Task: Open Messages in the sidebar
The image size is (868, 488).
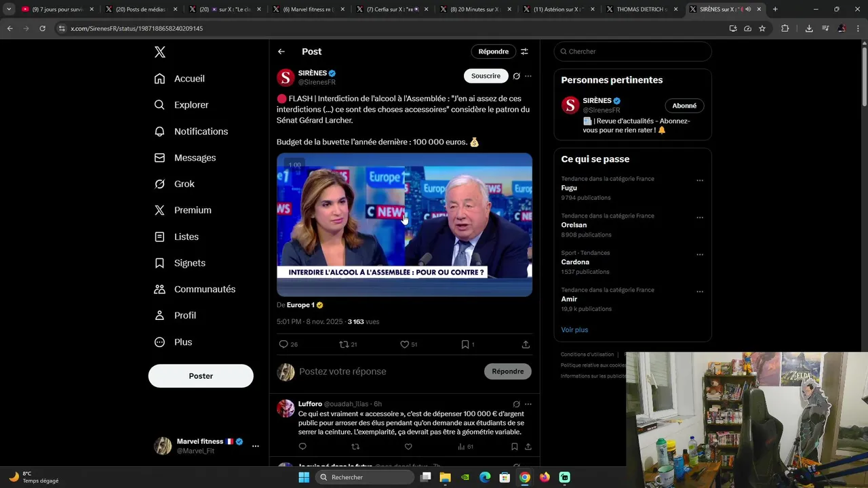Action: [x=185, y=158]
